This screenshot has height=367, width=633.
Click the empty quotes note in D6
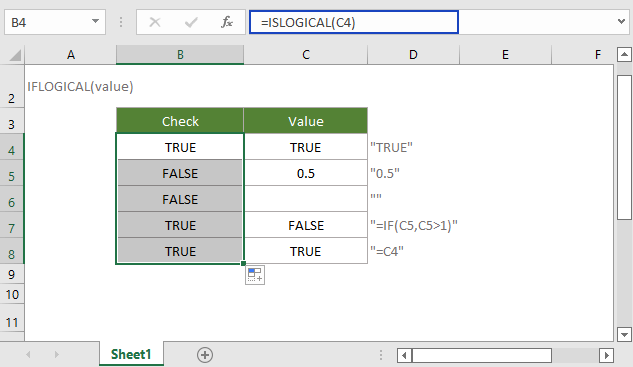click(x=375, y=197)
